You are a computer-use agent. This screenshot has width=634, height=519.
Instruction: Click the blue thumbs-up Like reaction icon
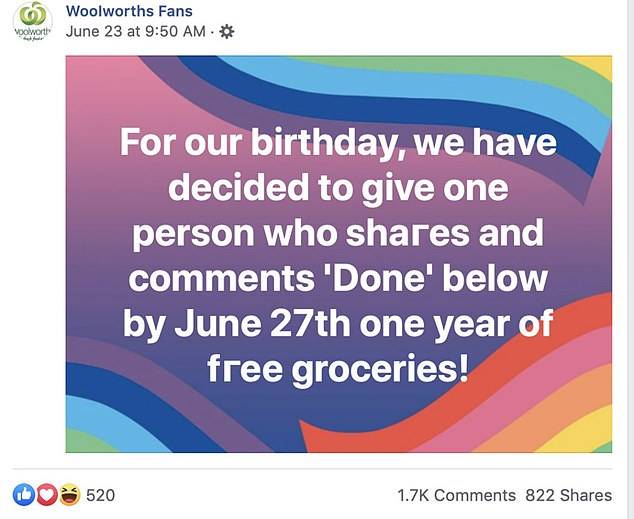coord(23,494)
